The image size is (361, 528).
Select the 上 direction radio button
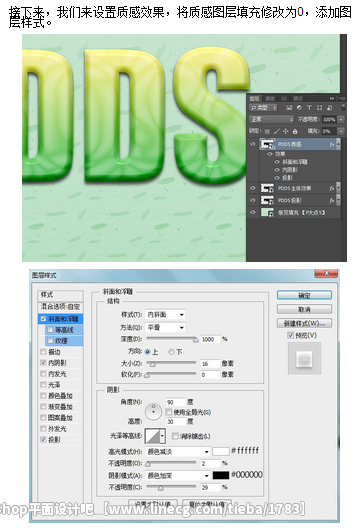click(147, 352)
